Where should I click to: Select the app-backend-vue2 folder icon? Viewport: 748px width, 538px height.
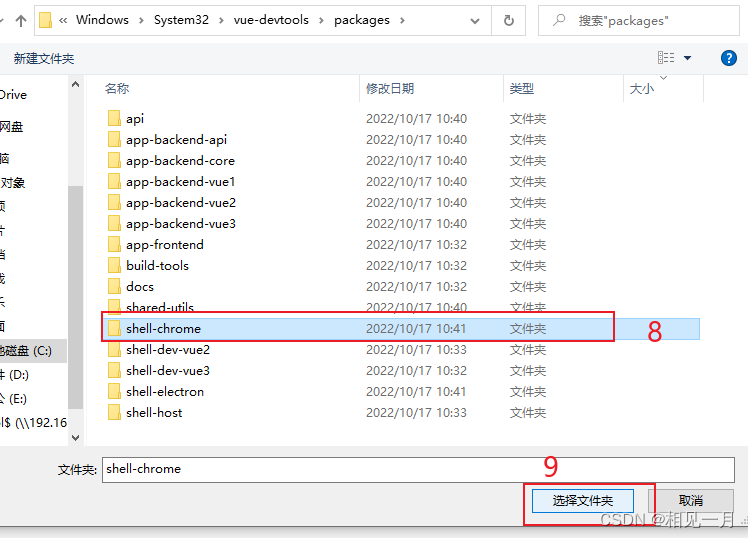coord(114,202)
